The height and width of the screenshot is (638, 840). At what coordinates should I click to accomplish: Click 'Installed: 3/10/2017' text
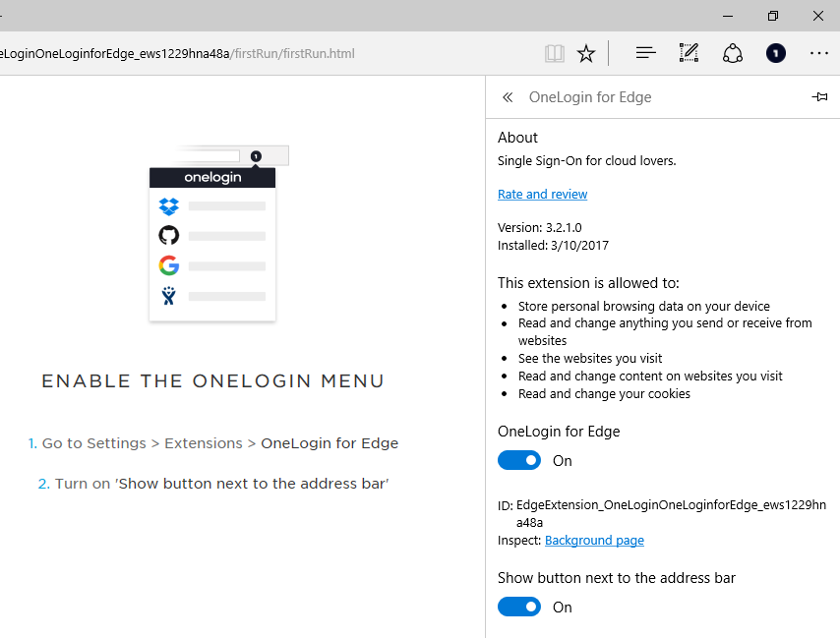[x=553, y=245]
